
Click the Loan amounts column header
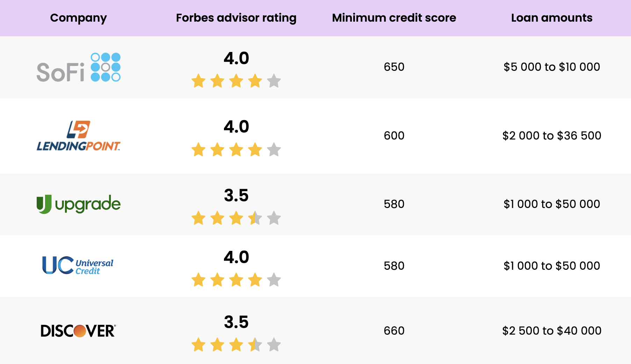coord(552,18)
